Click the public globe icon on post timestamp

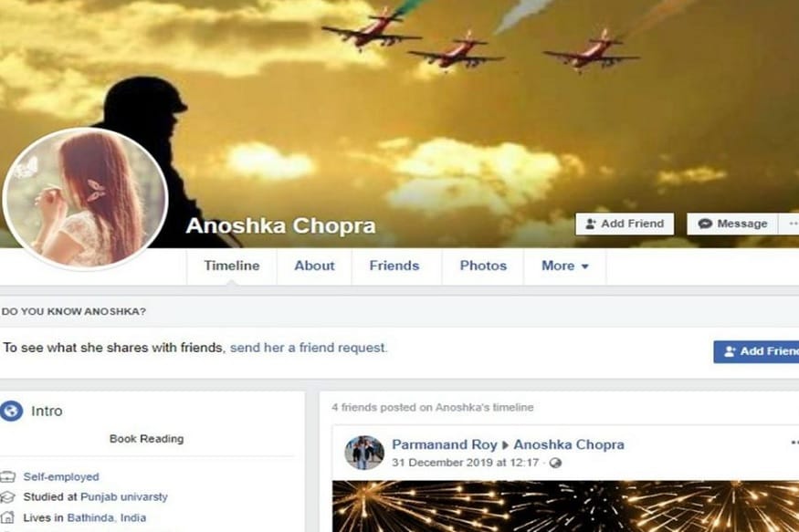556,463
